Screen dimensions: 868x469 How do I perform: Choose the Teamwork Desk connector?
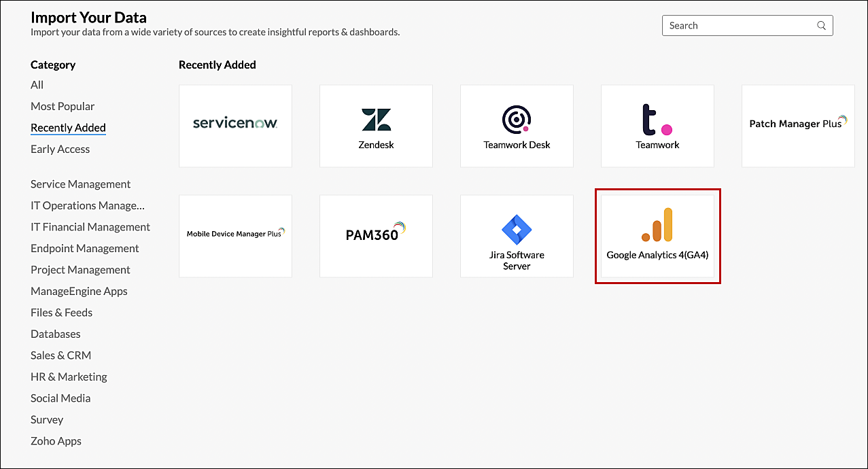(x=517, y=126)
